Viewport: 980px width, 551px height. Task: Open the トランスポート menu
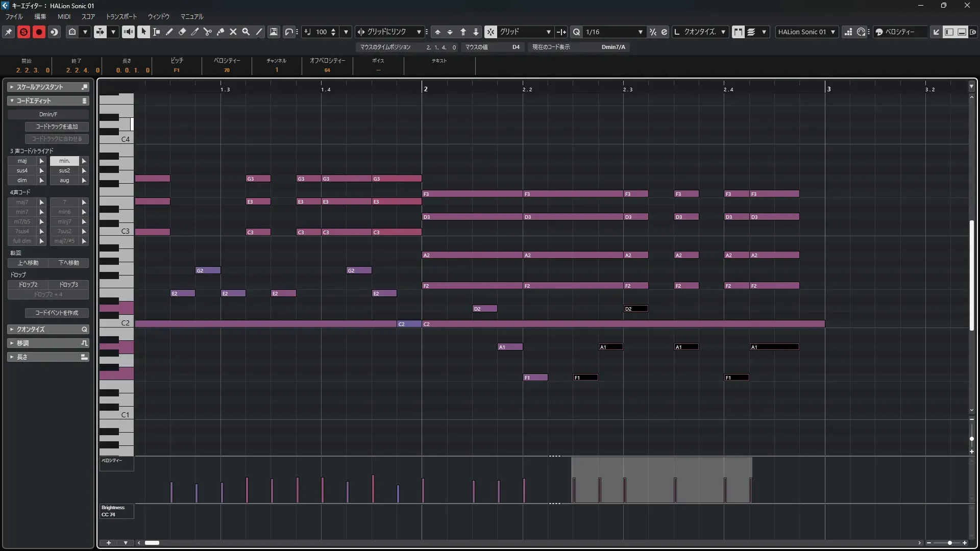coord(121,16)
